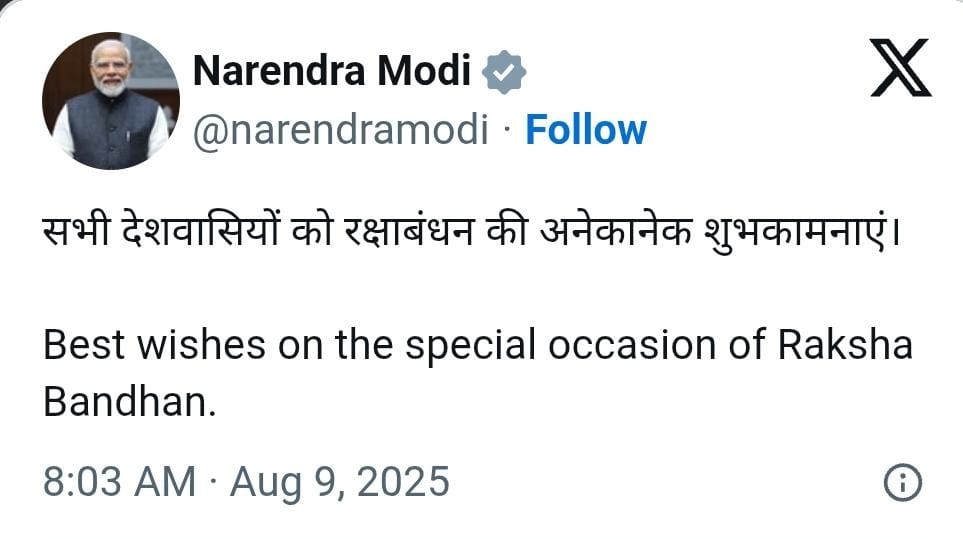Open the tweet info icon

902,483
